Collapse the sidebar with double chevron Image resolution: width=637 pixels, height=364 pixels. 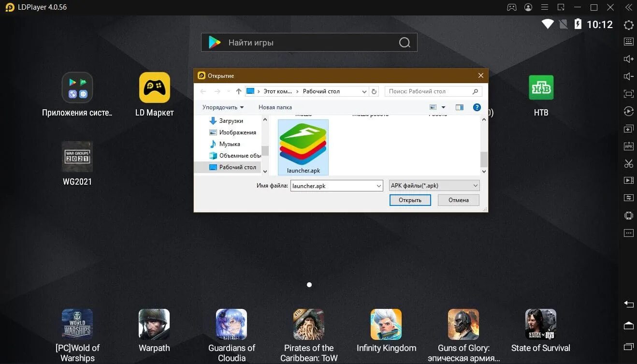628,7
